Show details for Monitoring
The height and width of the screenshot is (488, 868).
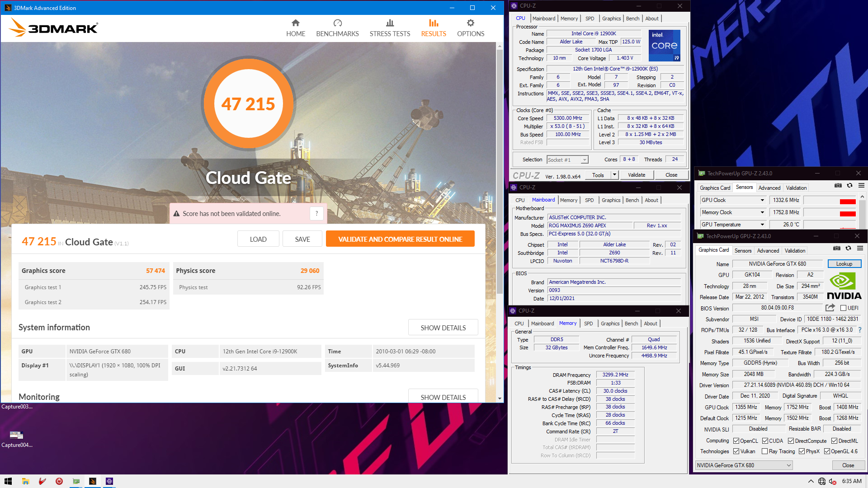[x=443, y=396]
